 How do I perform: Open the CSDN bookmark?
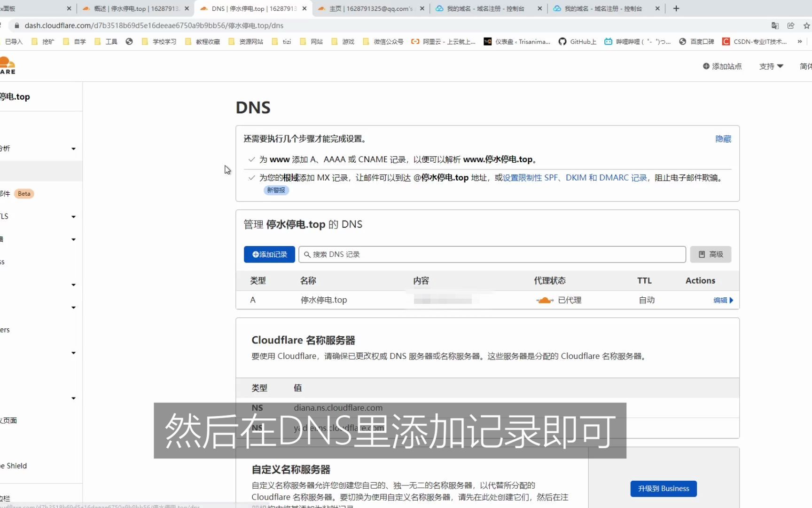pos(754,41)
